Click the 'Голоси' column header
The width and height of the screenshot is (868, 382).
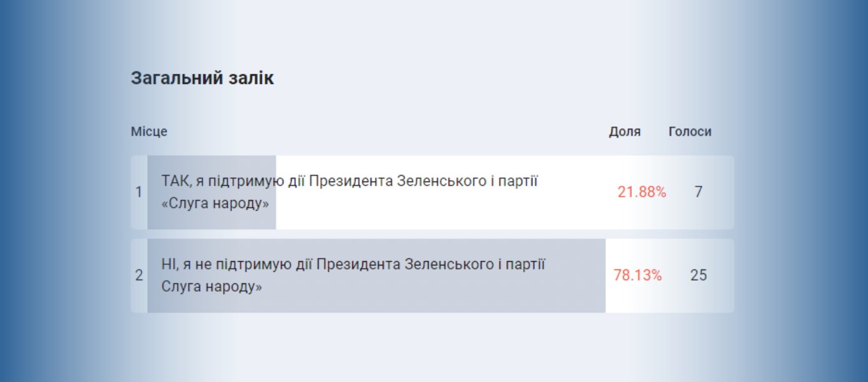[x=690, y=132]
